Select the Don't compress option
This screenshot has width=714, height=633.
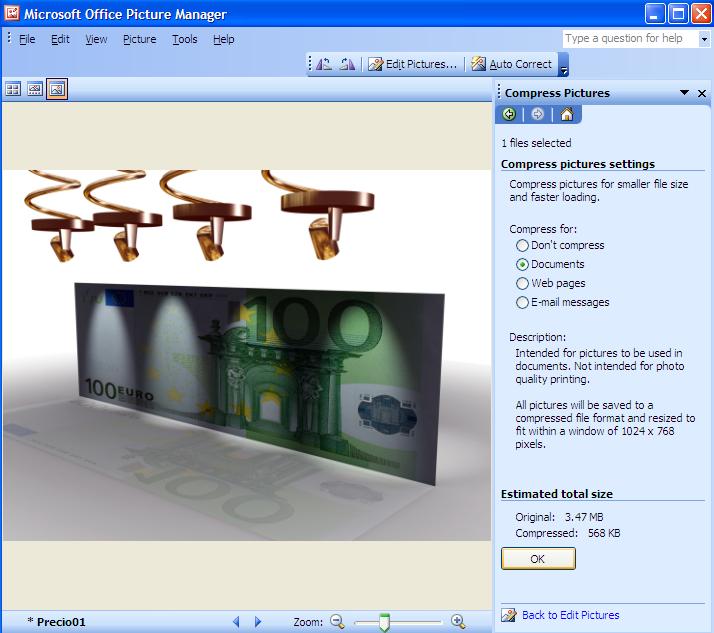pyautogui.click(x=560, y=245)
